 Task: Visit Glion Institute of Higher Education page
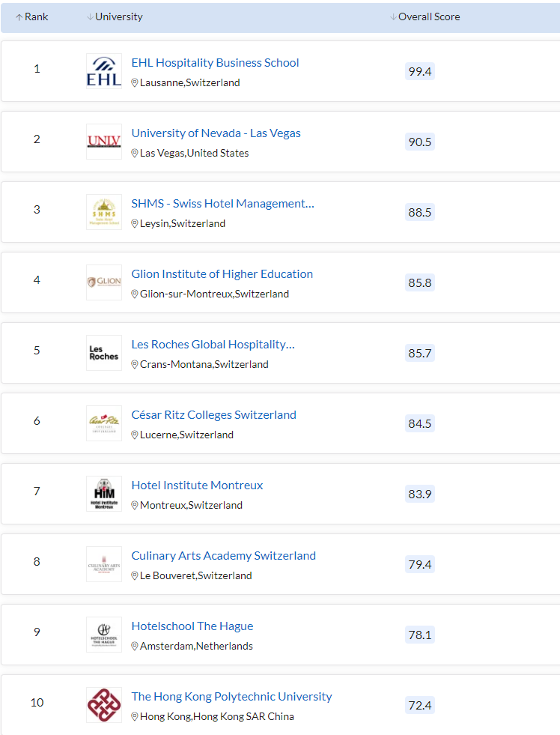(x=222, y=273)
